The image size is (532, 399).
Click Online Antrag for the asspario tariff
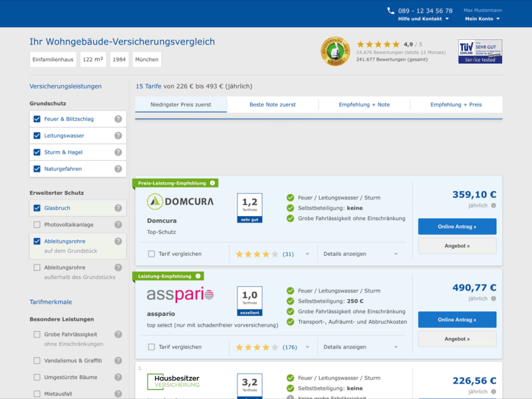tap(456, 319)
